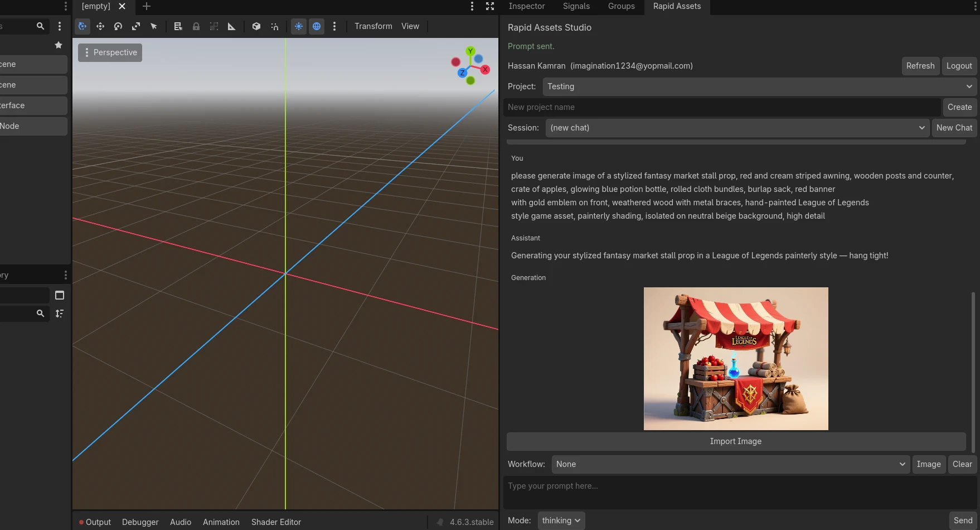Click the lock selected node icon
This screenshot has height=530, width=980.
(x=196, y=26)
